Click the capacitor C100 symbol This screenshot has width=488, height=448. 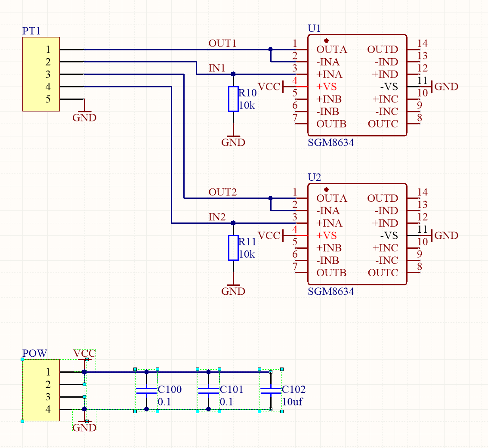click(x=146, y=390)
